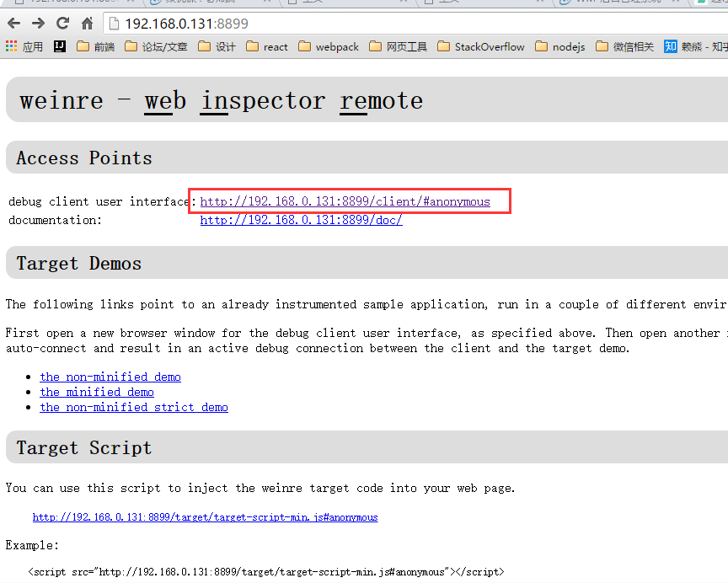
Task: Go back with the browser back arrow
Action: click(14, 24)
